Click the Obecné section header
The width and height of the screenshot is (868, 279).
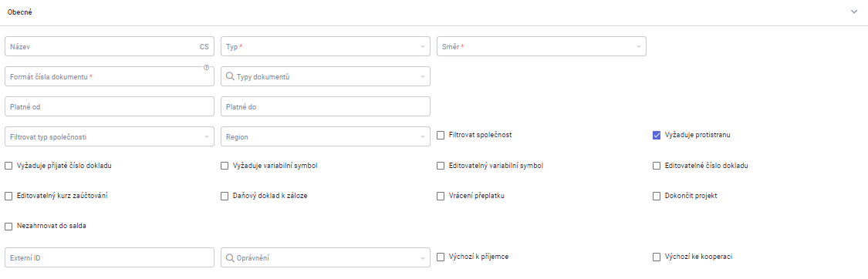tap(434, 12)
